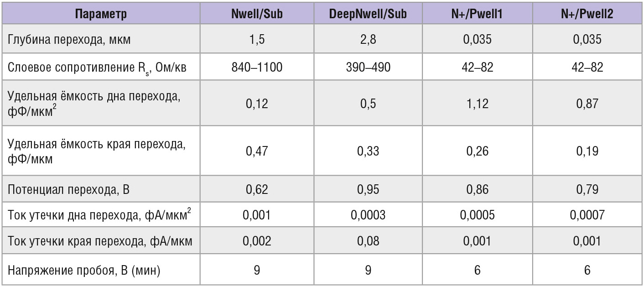Click the 0,08 edge leakage value
This screenshot has height=287, width=644.
[x=368, y=241]
